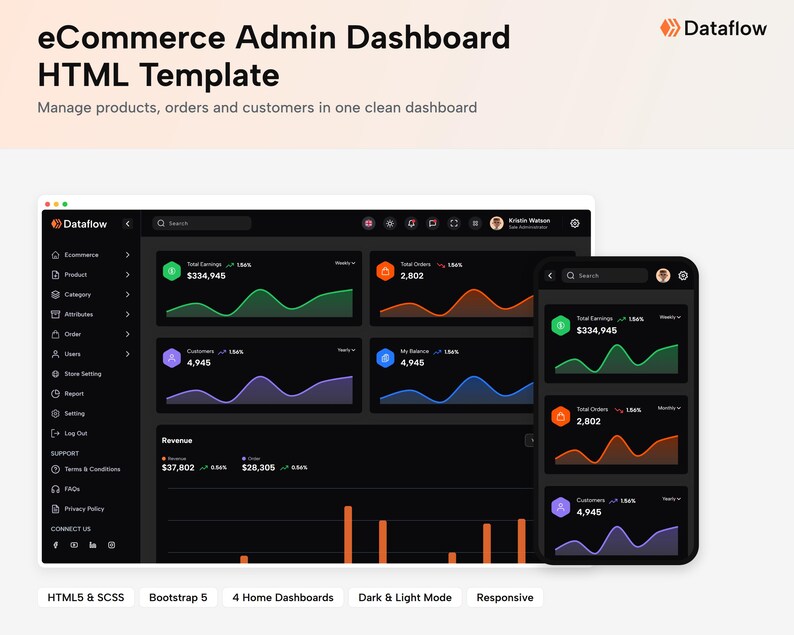Expand the Order menu chevron
This screenshot has width=794, height=635.
click(x=128, y=334)
